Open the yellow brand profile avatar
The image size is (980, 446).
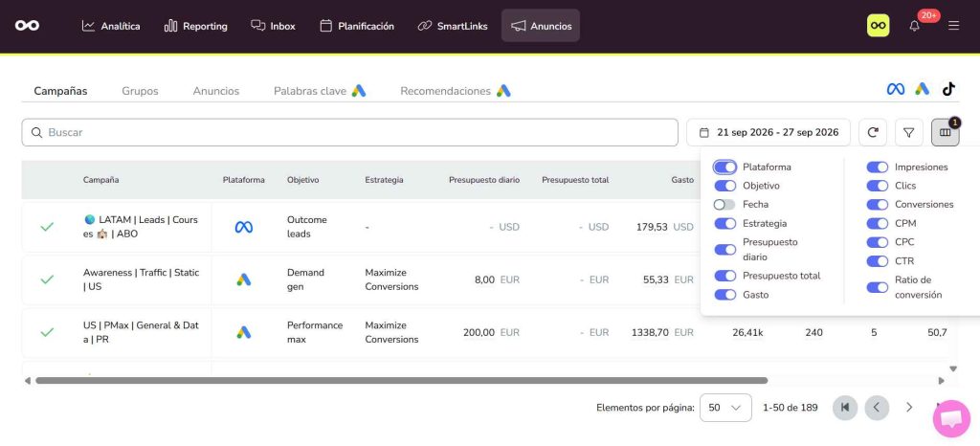(x=878, y=26)
